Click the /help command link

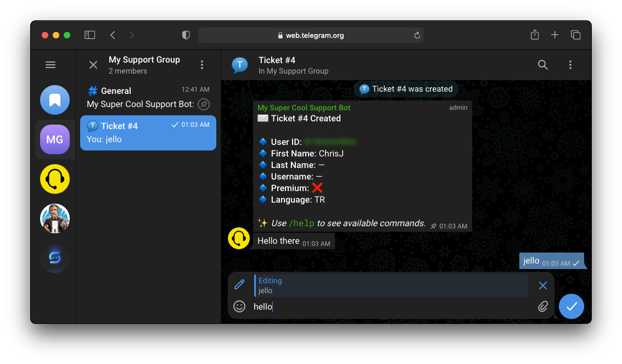tap(301, 223)
